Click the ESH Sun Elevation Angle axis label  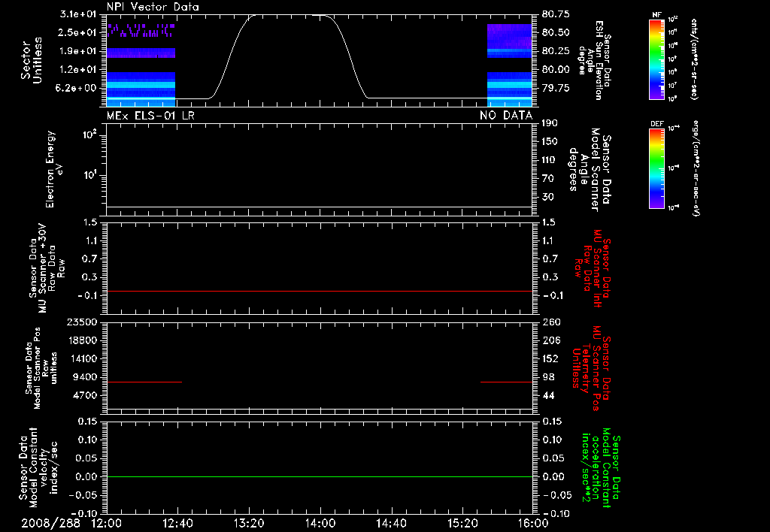click(x=594, y=60)
